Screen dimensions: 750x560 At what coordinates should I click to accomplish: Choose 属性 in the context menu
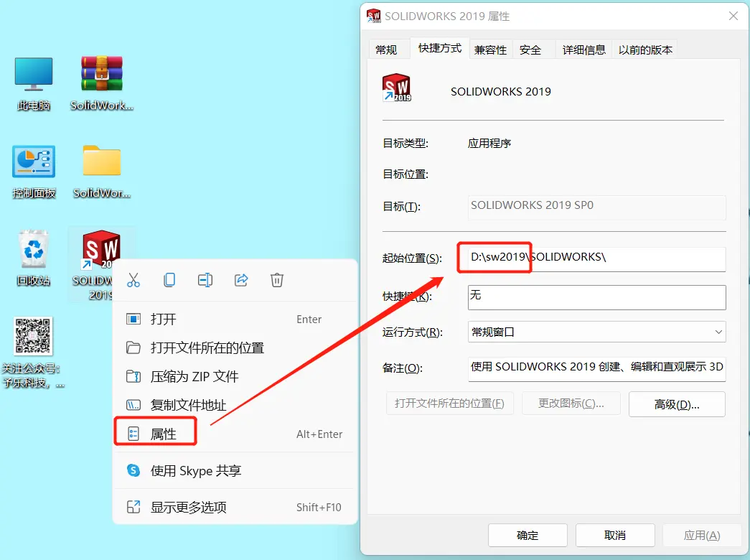pyautogui.click(x=235, y=434)
